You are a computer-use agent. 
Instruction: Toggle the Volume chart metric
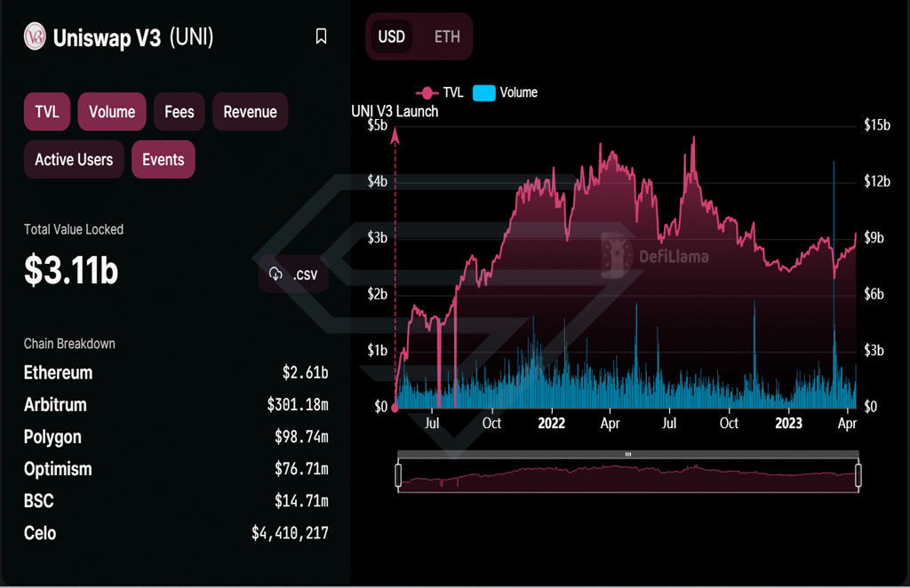pyautogui.click(x=112, y=111)
